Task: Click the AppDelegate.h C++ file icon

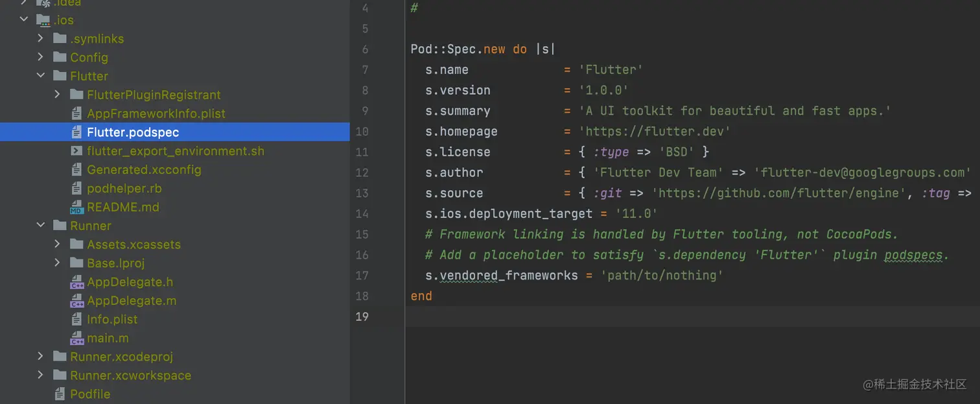Action: (76, 283)
